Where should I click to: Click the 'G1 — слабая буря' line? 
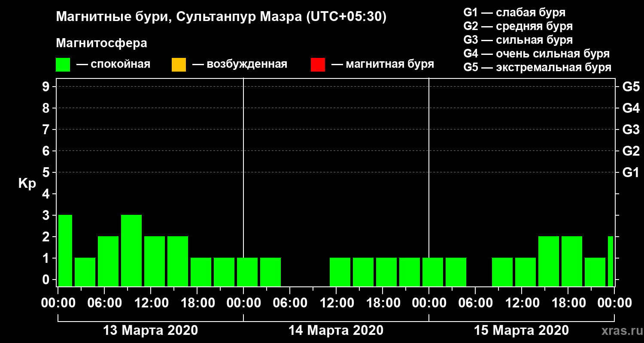(514, 12)
